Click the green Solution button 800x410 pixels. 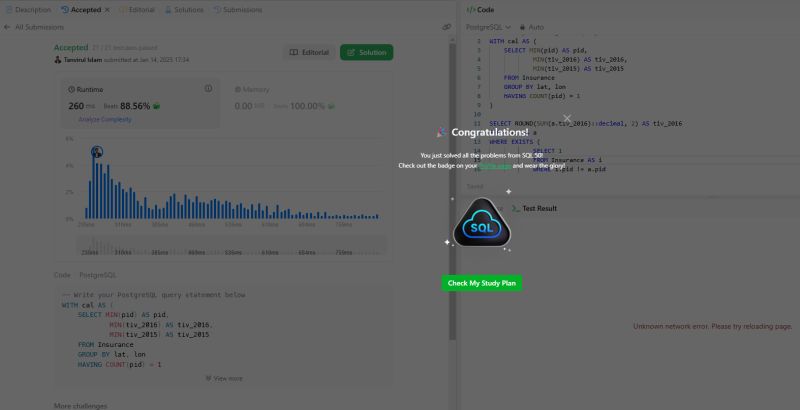click(x=366, y=52)
